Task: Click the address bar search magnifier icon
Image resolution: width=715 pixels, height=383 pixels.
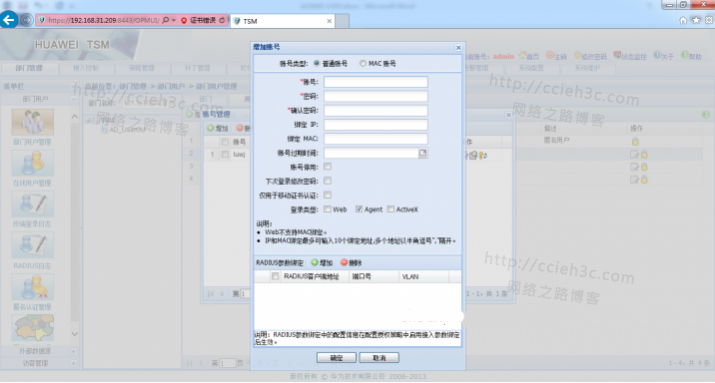Action: click(x=166, y=21)
